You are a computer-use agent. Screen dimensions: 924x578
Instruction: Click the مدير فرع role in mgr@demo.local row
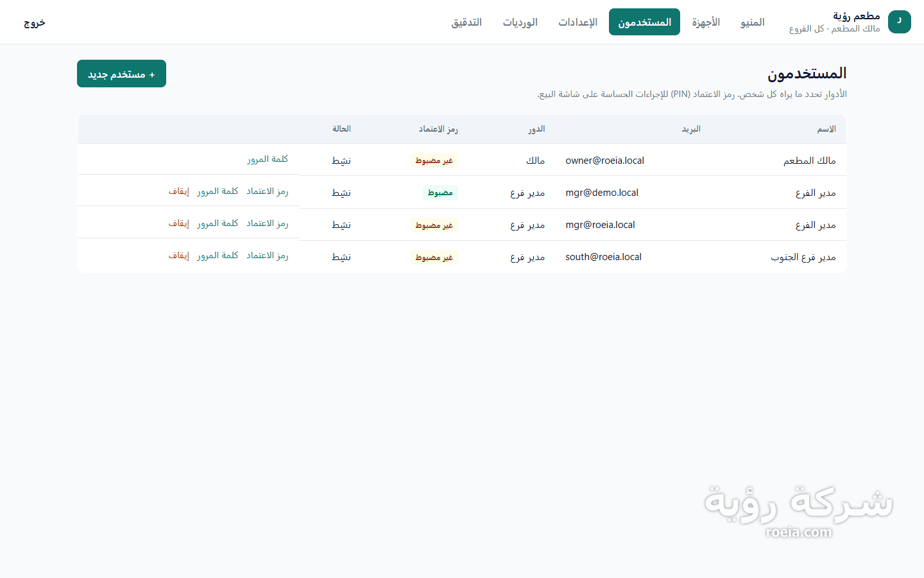point(527,193)
